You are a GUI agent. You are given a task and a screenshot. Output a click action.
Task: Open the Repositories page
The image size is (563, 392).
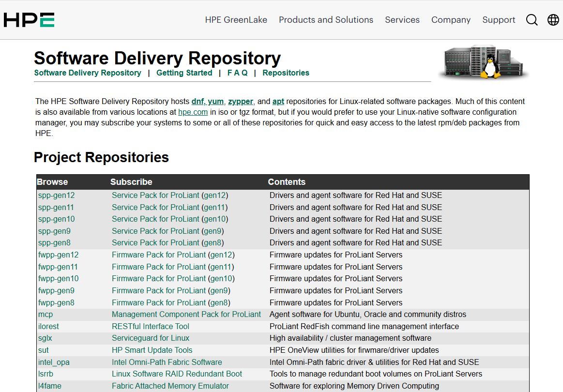coord(286,73)
